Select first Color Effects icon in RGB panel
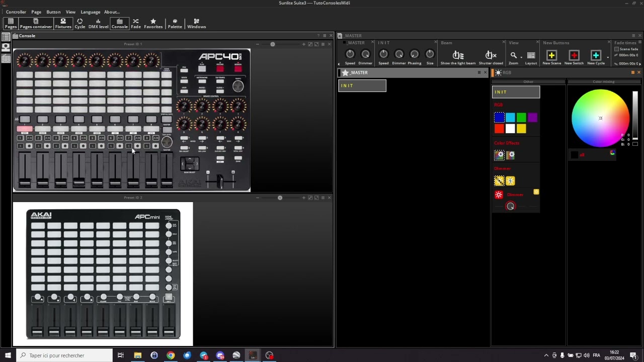Screen dimensions: 644x362 point(499,155)
